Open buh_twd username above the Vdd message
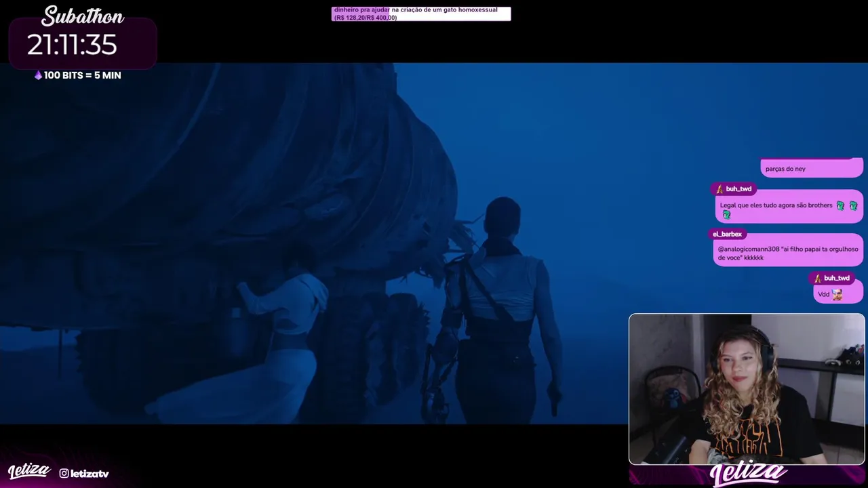 pyautogui.click(x=836, y=279)
